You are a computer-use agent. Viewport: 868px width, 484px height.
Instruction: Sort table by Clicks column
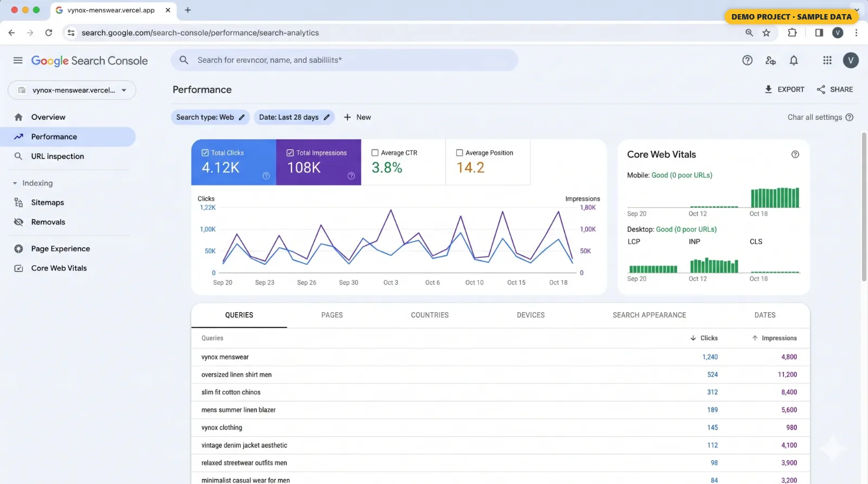point(704,338)
